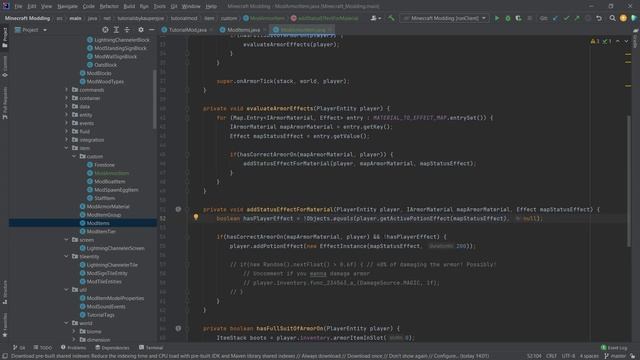Open Project panel gear options
The image size is (640, 360).
[141, 30]
